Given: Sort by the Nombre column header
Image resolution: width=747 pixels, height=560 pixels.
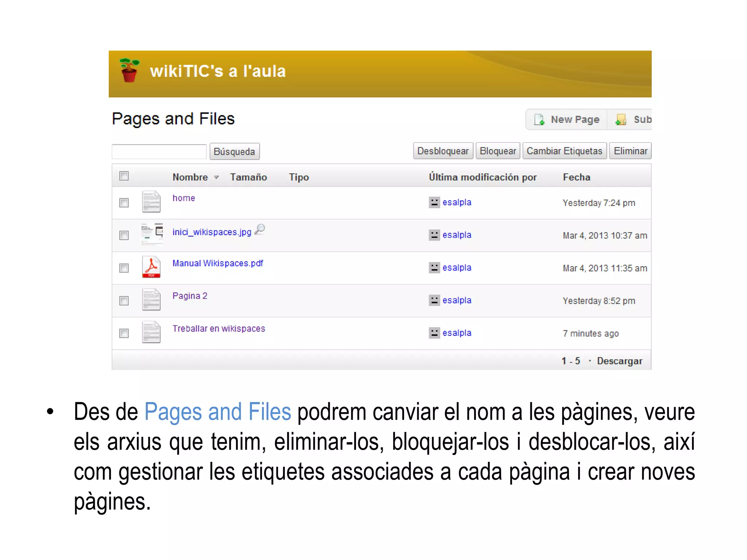Looking at the screenshot, I should tap(190, 177).
